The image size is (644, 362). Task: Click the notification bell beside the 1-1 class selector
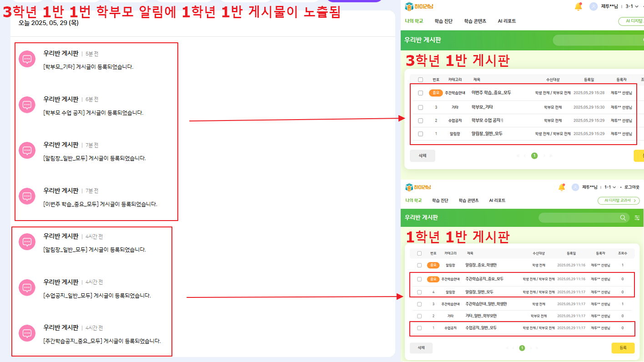tap(562, 187)
